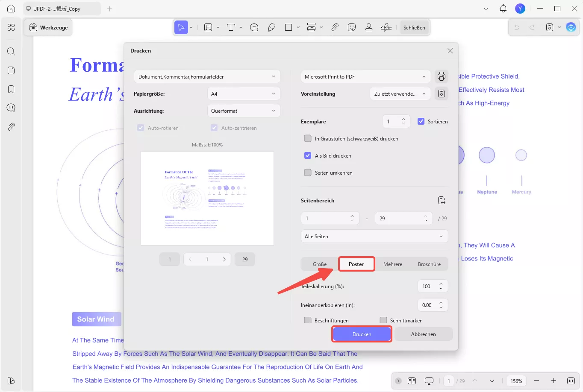
Task: Open the Ausrichtung Querformat dropdown
Action: tap(244, 111)
